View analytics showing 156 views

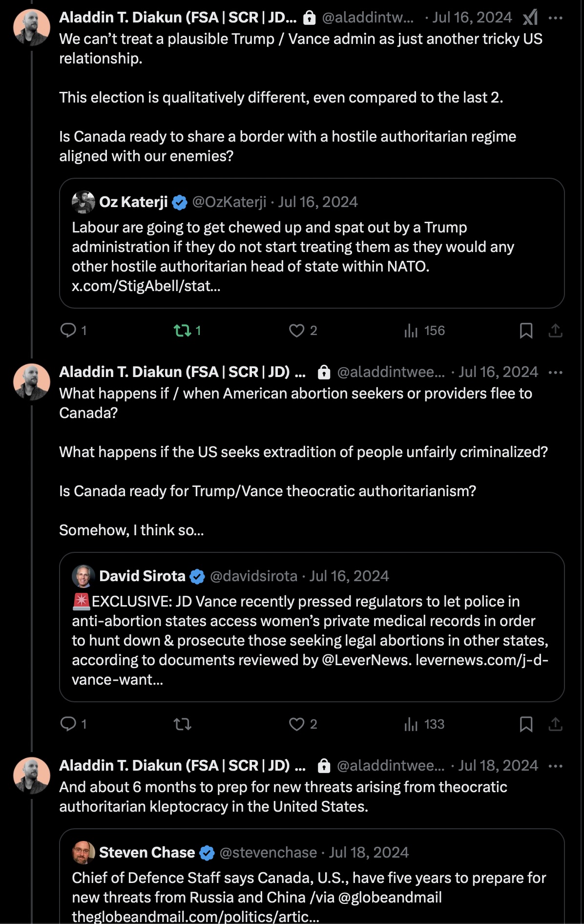(x=411, y=331)
